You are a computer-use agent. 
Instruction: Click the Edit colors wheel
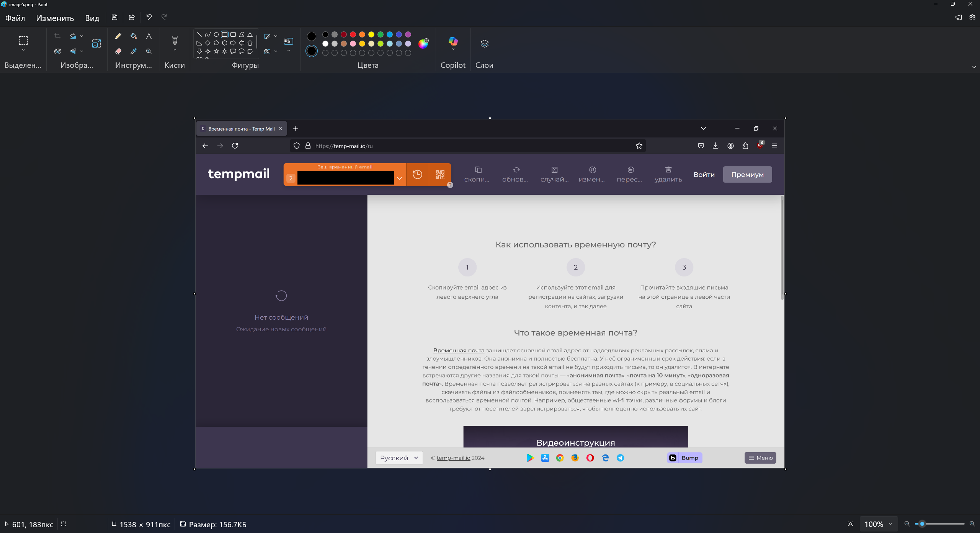(423, 44)
